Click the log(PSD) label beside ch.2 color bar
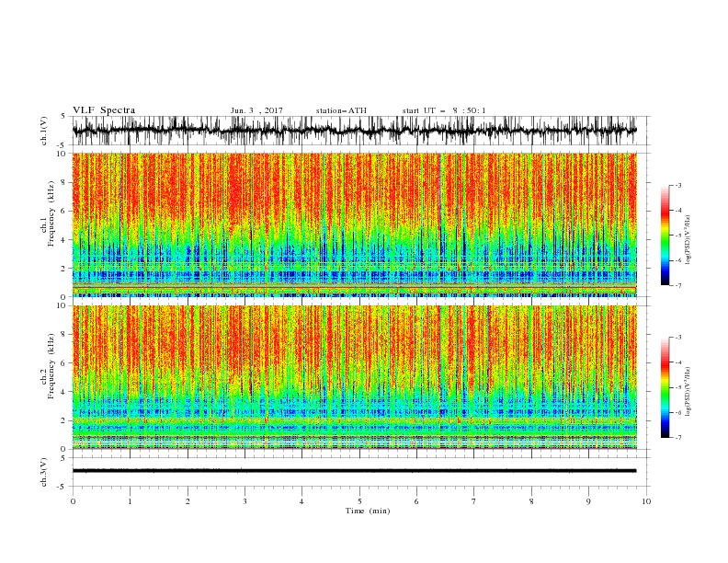 pos(688,391)
